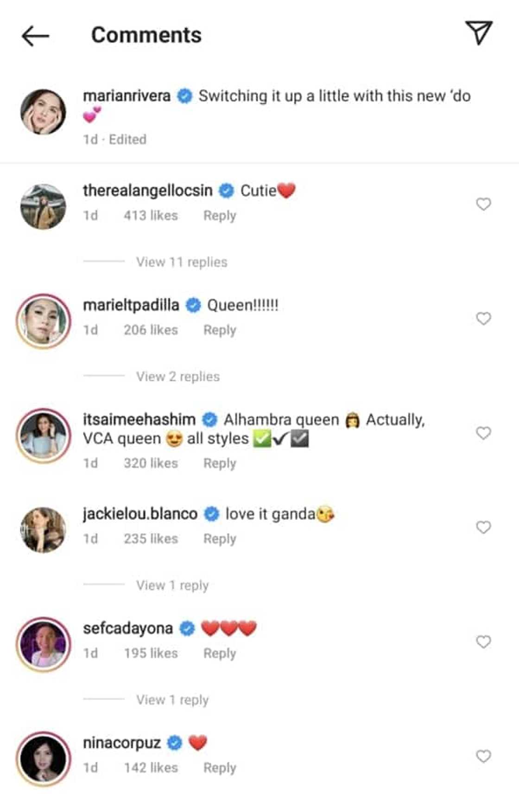Image resolution: width=519 pixels, height=812 pixels.
Task: Go back using the arrow icon
Action: [35, 36]
